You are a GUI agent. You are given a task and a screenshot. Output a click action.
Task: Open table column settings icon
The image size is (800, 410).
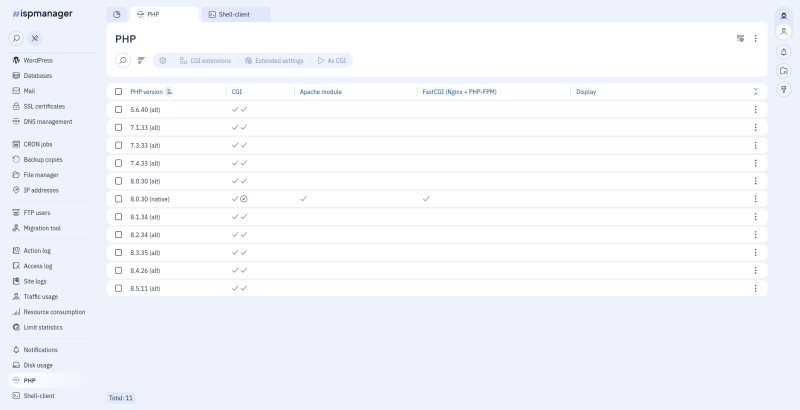click(x=740, y=38)
